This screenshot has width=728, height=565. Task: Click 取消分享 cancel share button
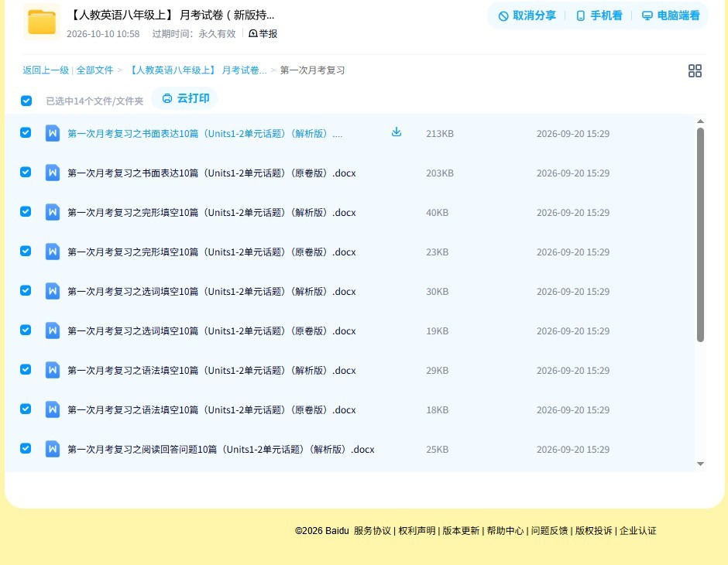(527, 15)
